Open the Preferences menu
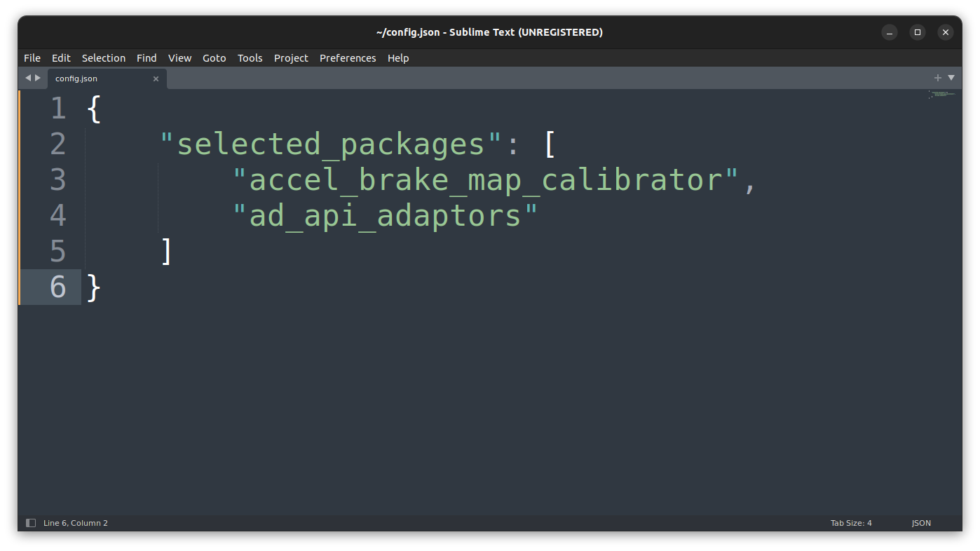 coord(348,58)
